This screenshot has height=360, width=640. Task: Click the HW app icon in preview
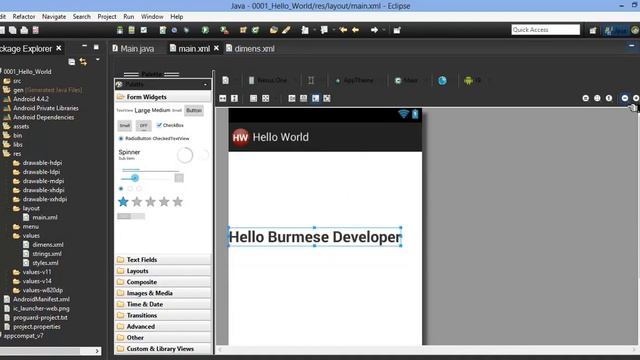point(240,137)
